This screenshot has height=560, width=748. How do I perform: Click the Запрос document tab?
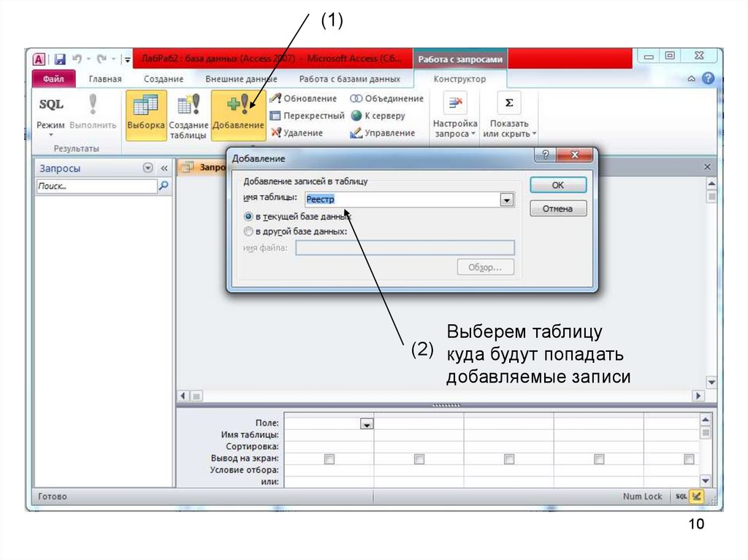point(205,167)
